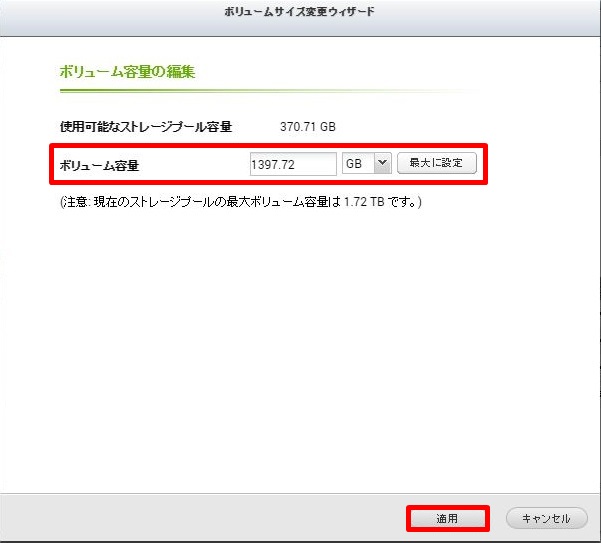Cancel the wizard with キャンセル button
The height and width of the screenshot is (543, 601).
(546, 518)
